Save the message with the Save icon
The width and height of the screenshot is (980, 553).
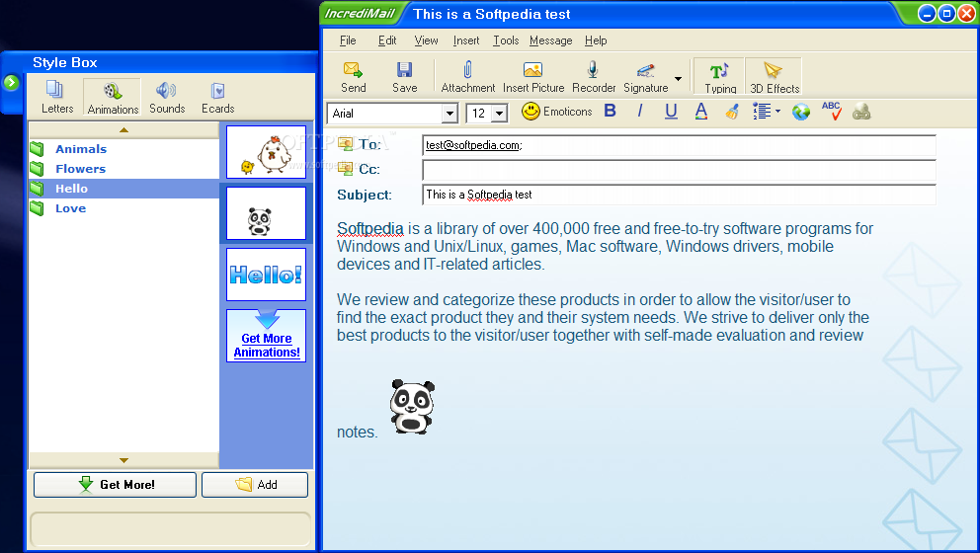[404, 77]
